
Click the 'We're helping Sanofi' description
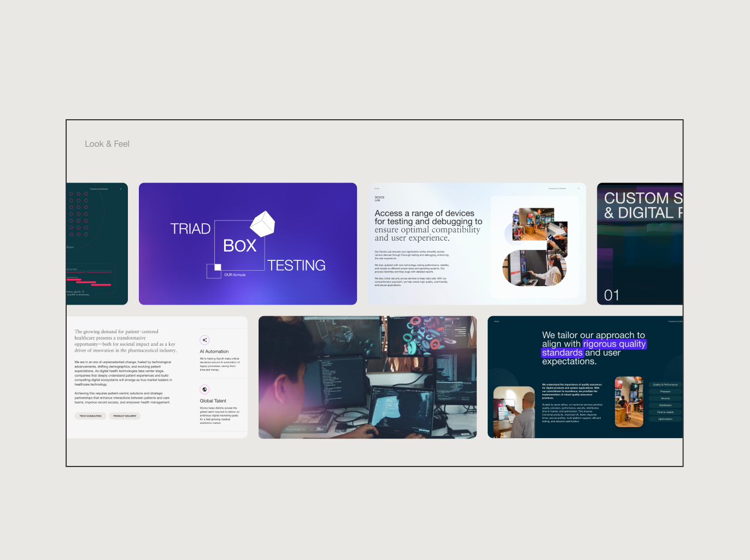click(220, 364)
